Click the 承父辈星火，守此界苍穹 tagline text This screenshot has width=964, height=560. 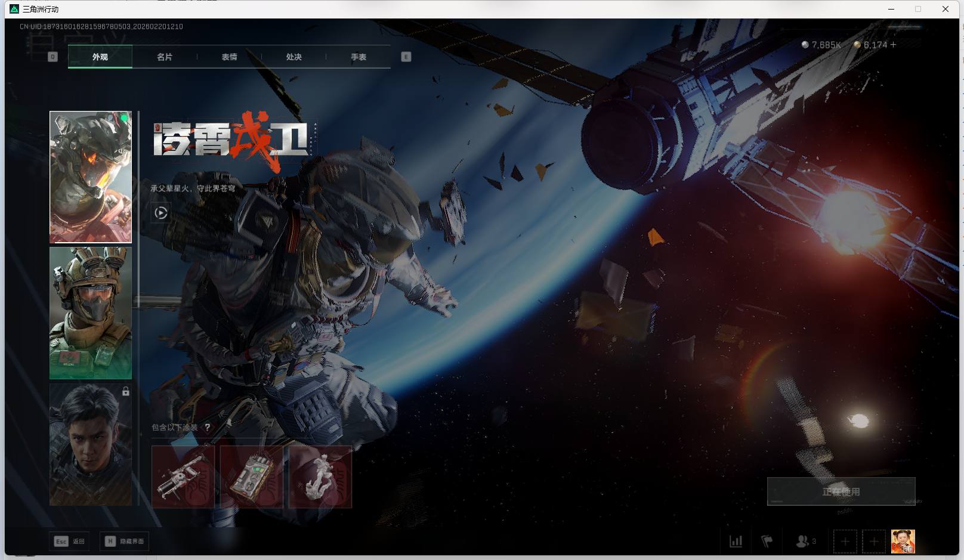click(193, 188)
